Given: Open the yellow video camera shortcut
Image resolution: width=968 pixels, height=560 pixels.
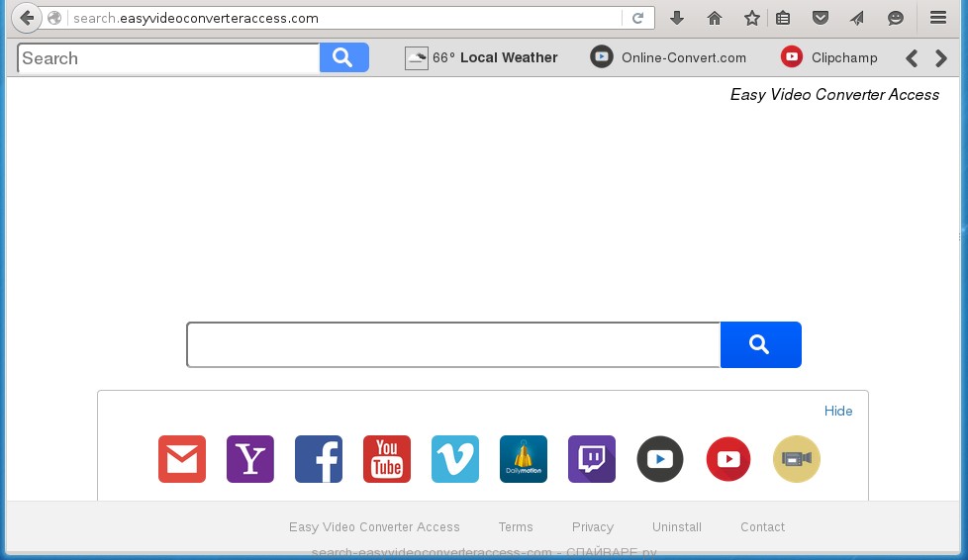Looking at the screenshot, I should pyautogui.click(x=797, y=459).
